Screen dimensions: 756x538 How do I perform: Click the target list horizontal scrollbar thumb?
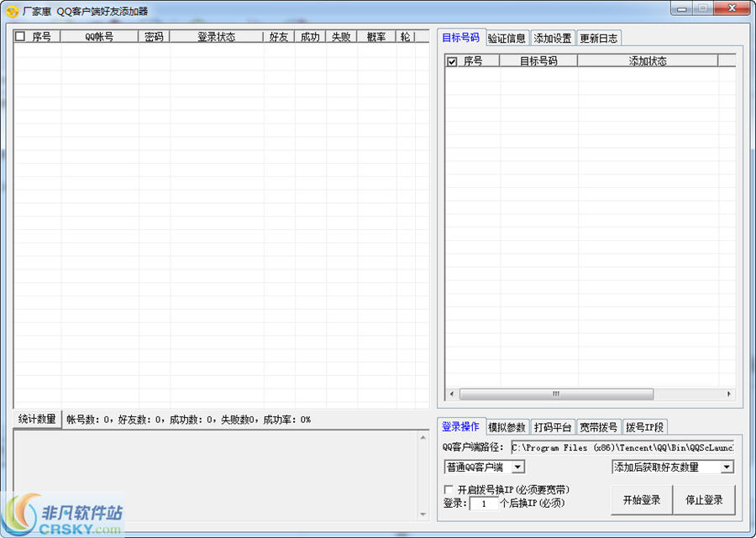556,394
